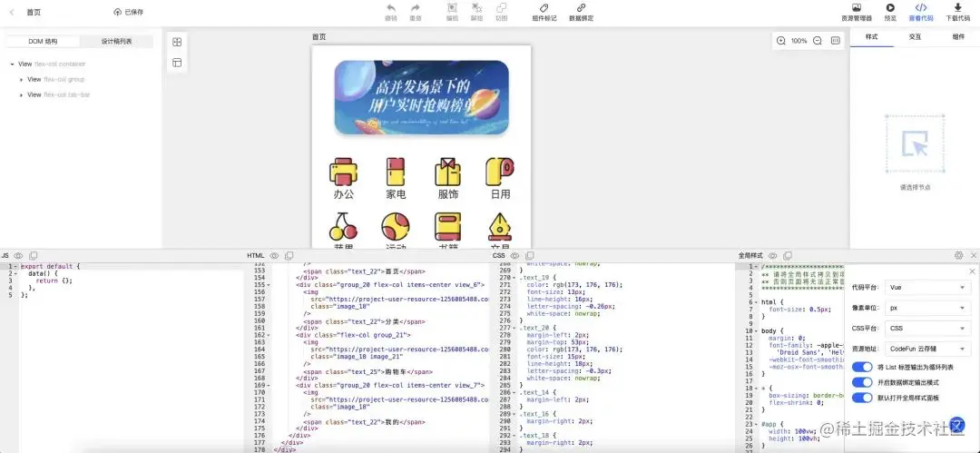
Task: Click the 解组 ungroup icon
Action: [476, 8]
